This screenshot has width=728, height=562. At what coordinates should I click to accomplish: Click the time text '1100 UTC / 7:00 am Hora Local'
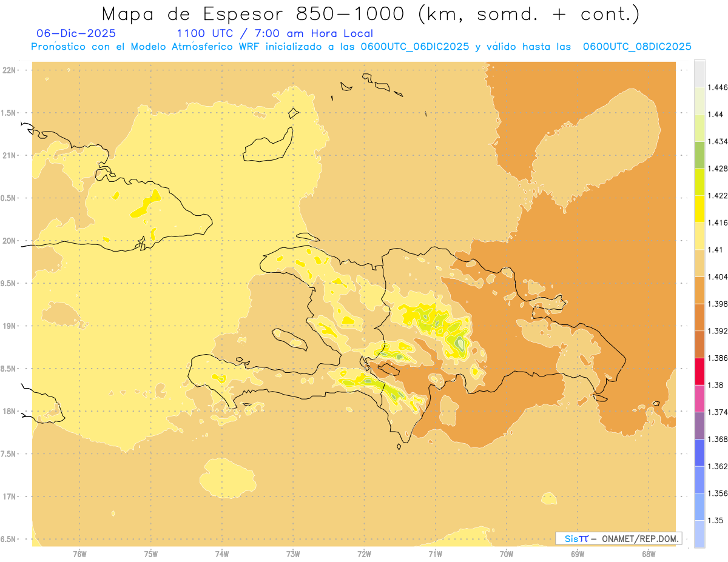click(275, 33)
